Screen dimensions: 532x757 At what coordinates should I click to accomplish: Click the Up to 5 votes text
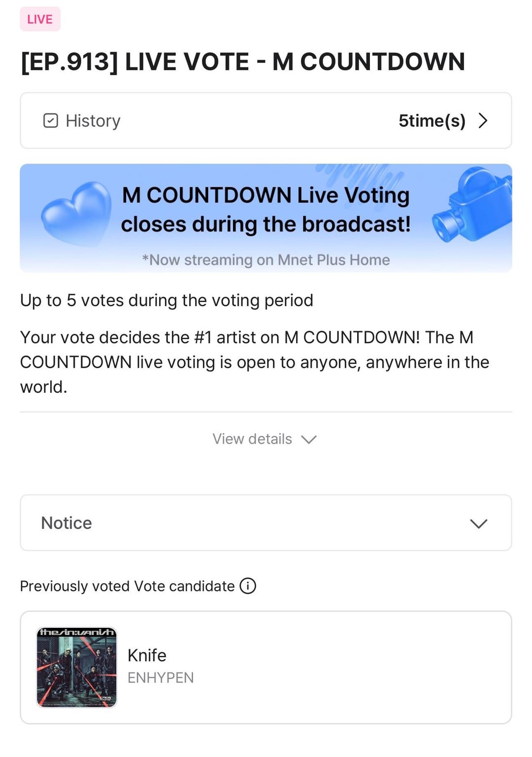coord(166,300)
